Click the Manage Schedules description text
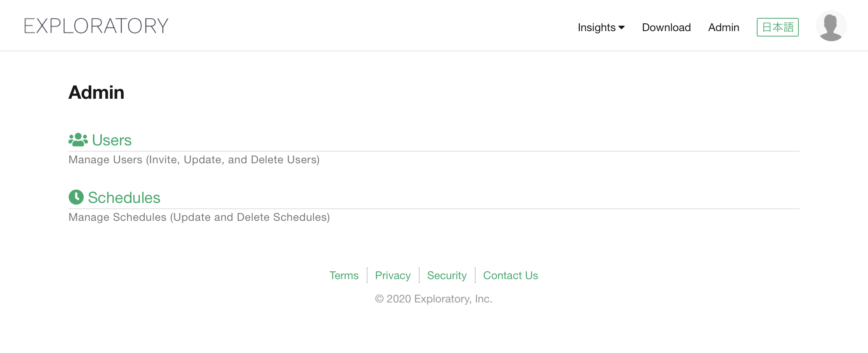The image size is (868, 353). point(199,217)
